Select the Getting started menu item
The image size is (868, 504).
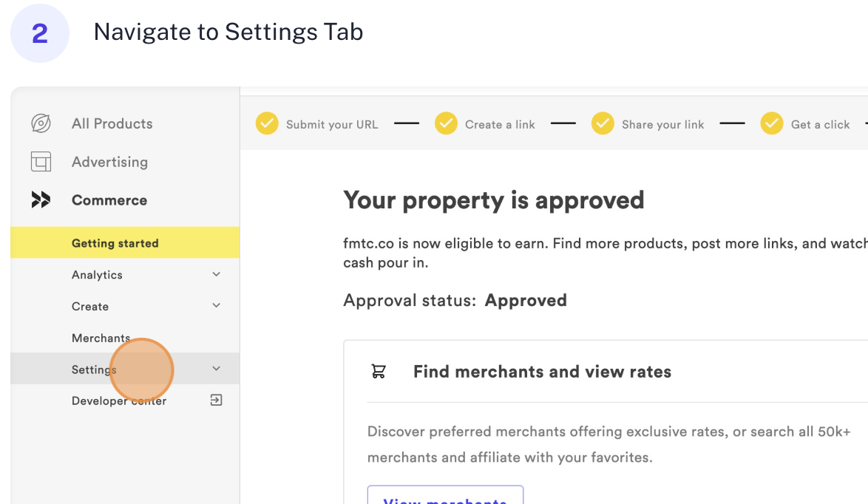pyautogui.click(x=115, y=243)
